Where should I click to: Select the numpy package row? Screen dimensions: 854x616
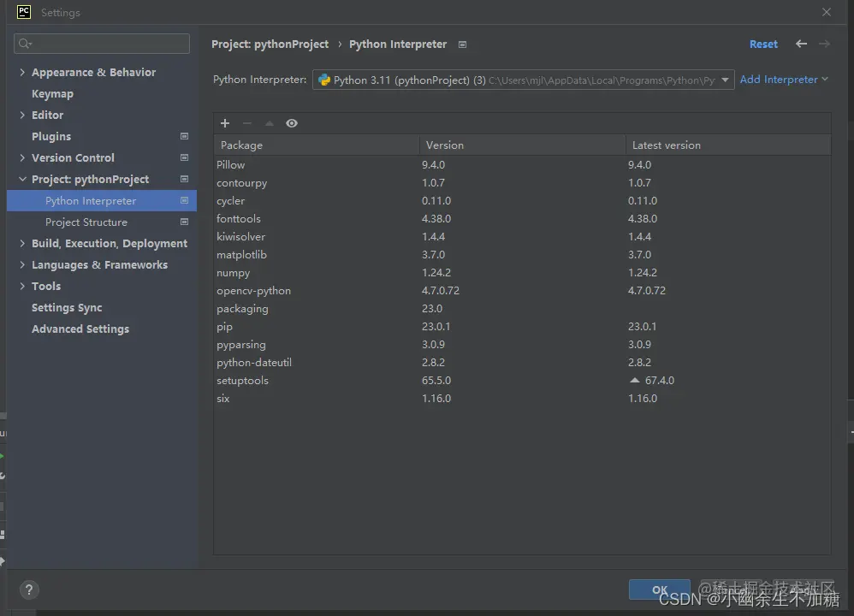pos(522,272)
